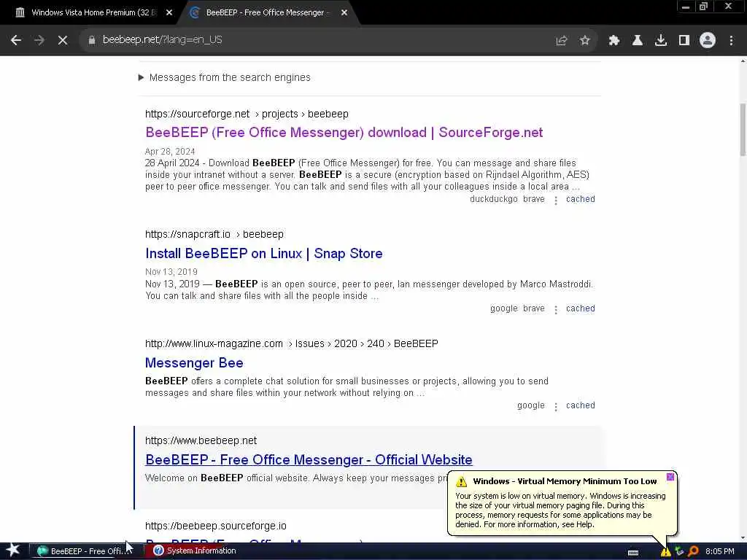The width and height of the screenshot is (747, 560).
Task: Click the lock icon in the address bar
Action: click(x=91, y=40)
